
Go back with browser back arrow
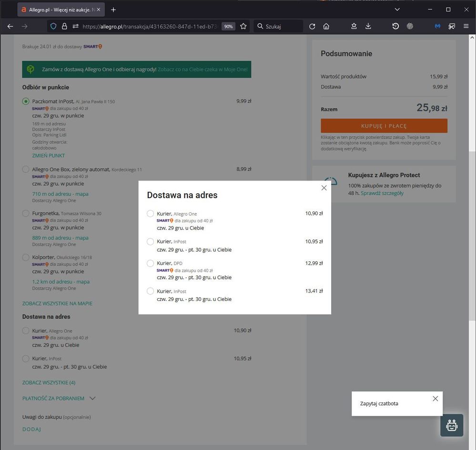point(10,26)
